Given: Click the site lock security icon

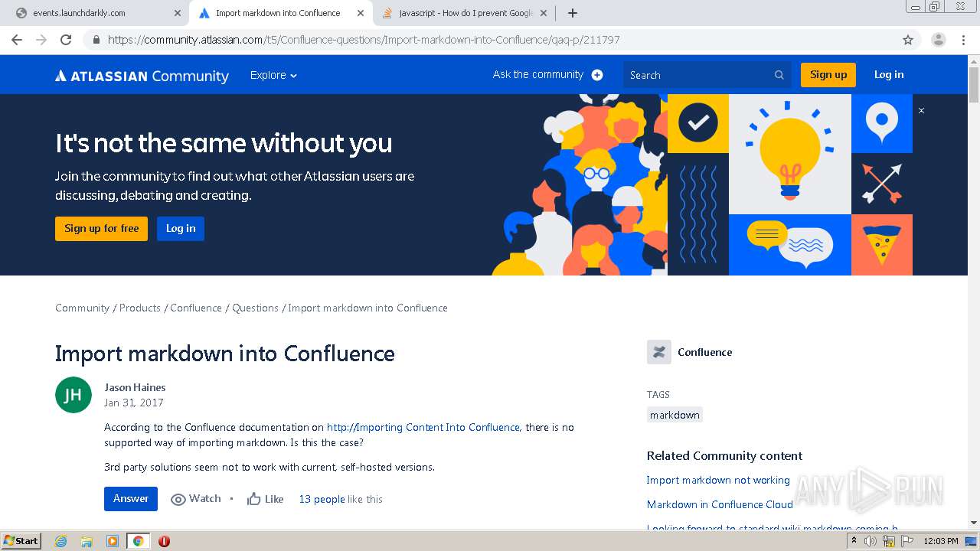Looking at the screenshot, I should pyautogui.click(x=96, y=40).
